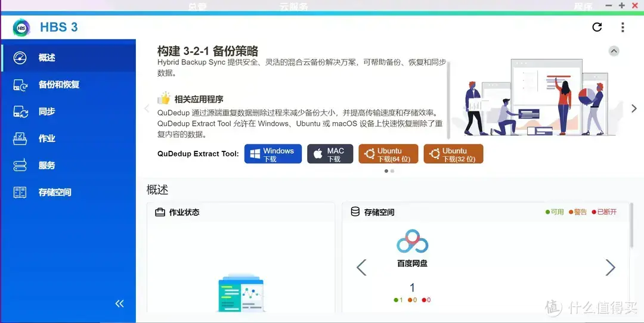Click the 百度网盘 label text

tap(413, 263)
